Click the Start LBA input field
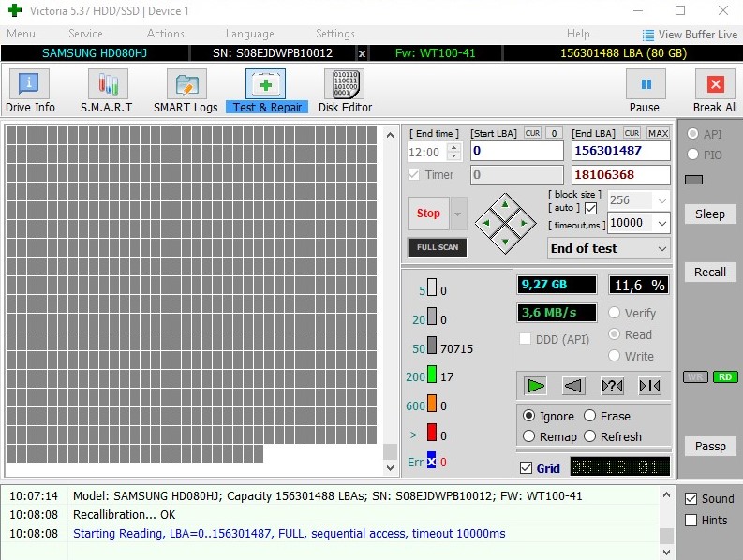Viewport: 743px width, 560px height. click(516, 151)
